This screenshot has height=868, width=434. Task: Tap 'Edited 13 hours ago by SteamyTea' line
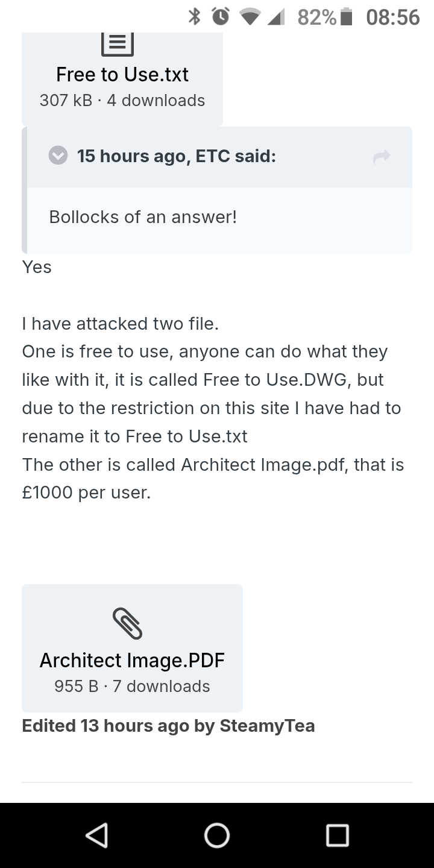point(168,726)
